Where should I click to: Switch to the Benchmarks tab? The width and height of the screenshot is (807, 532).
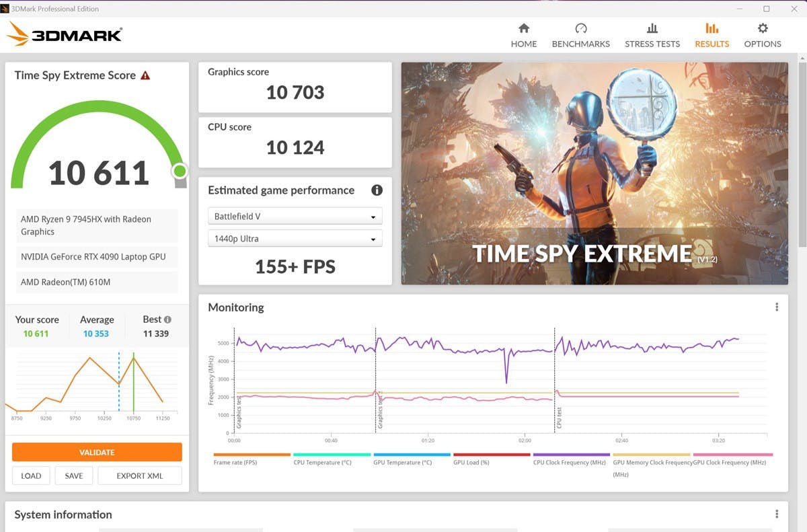(x=580, y=36)
